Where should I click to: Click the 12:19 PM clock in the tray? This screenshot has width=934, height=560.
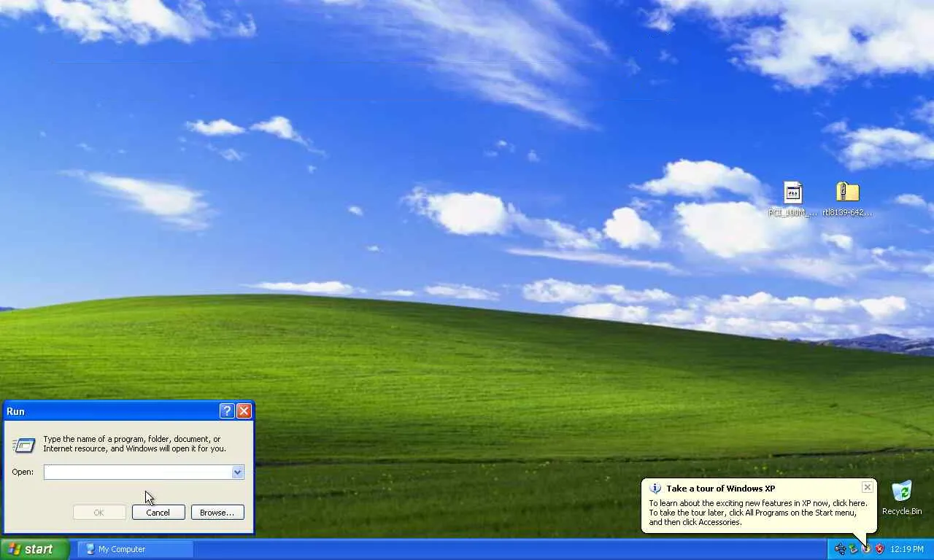point(907,549)
